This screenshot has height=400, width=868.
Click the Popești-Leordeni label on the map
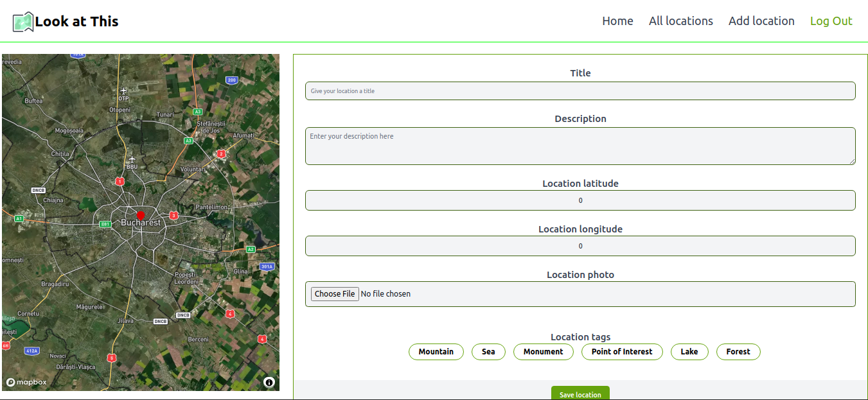click(186, 278)
